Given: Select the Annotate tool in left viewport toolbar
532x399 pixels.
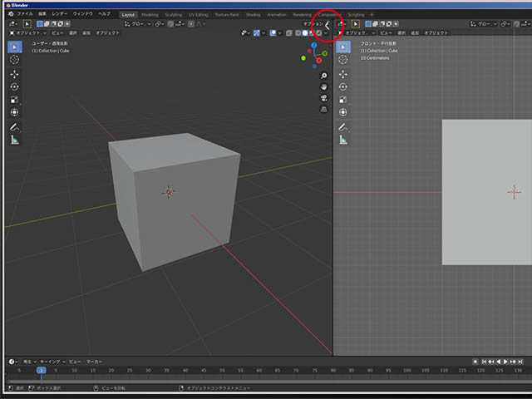Looking at the screenshot, I should (14, 127).
